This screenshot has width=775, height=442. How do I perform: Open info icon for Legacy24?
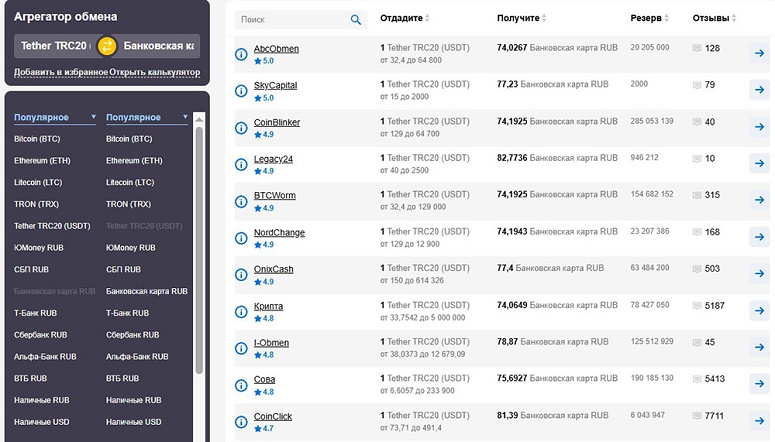pos(241,165)
